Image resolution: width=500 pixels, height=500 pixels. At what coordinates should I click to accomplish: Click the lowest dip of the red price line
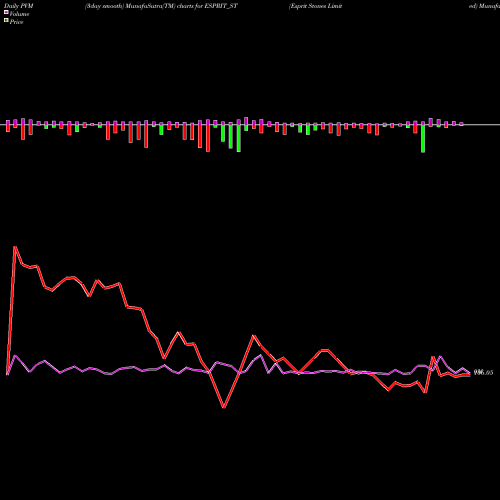224,407
